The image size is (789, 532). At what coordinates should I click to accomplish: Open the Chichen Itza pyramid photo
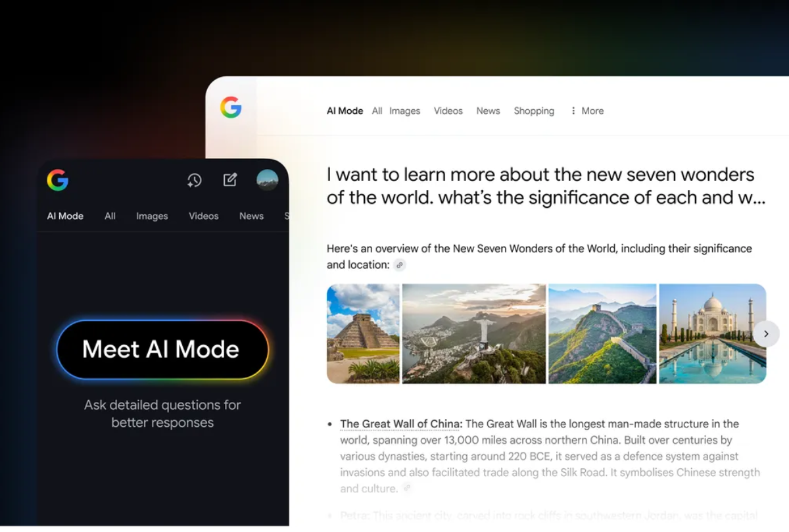(363, 333)
